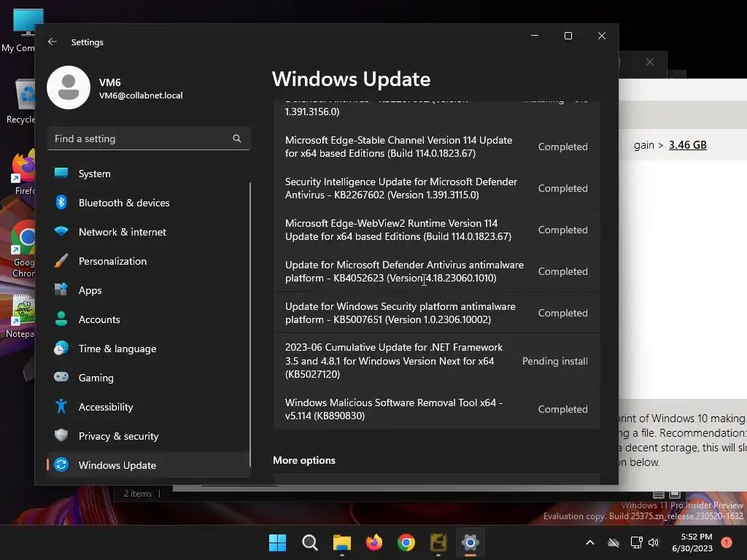Click the Windows Update sync icon
Screen dimensions: 747x560
[61, 464]
